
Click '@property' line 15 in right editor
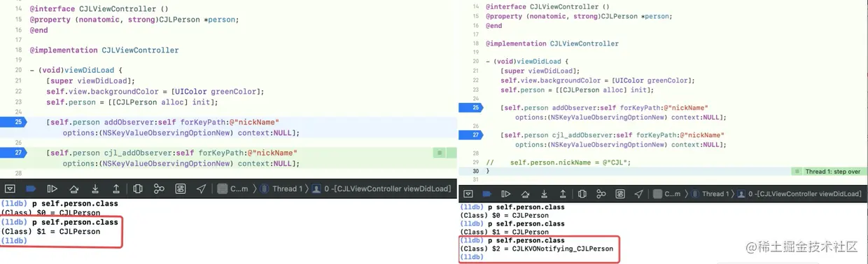[x=579, y=16]
